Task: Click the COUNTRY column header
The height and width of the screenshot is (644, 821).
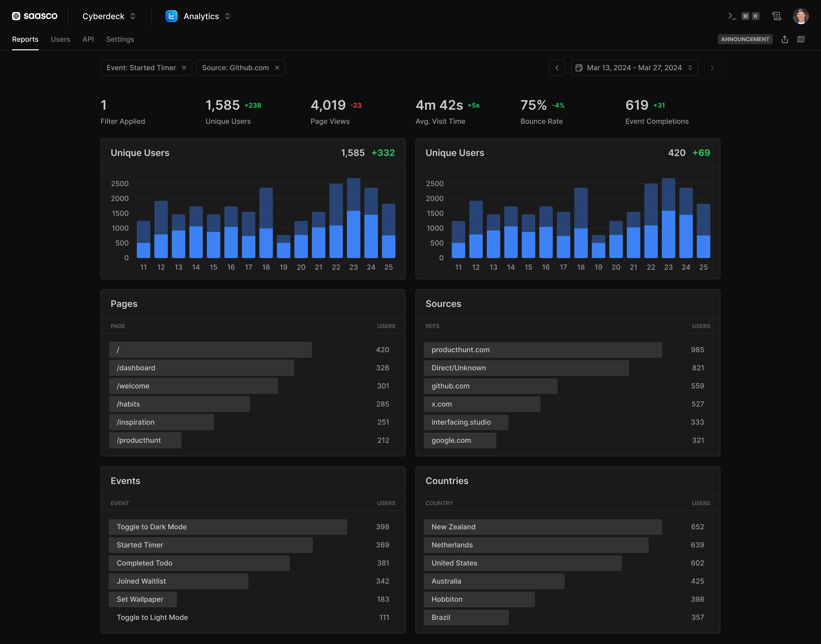Action: tap(439, 503)
